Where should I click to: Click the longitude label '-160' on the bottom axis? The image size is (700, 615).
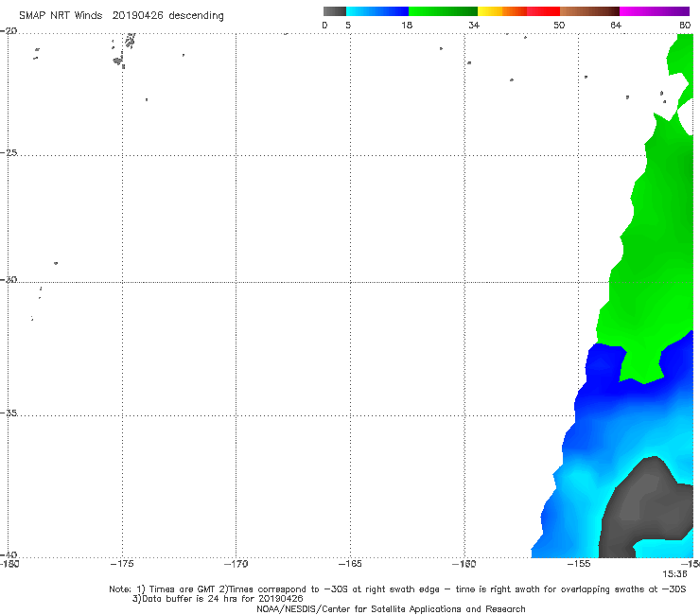(x=464, y=564)
